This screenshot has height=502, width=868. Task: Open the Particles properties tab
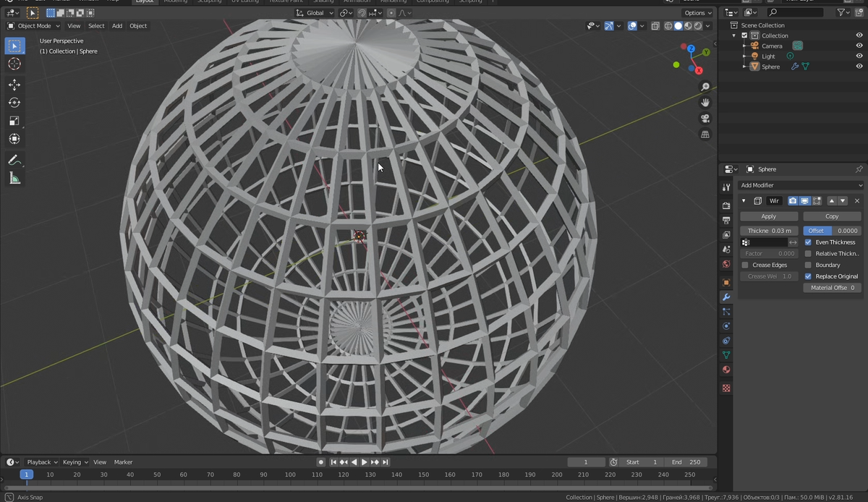coord(726,312)
